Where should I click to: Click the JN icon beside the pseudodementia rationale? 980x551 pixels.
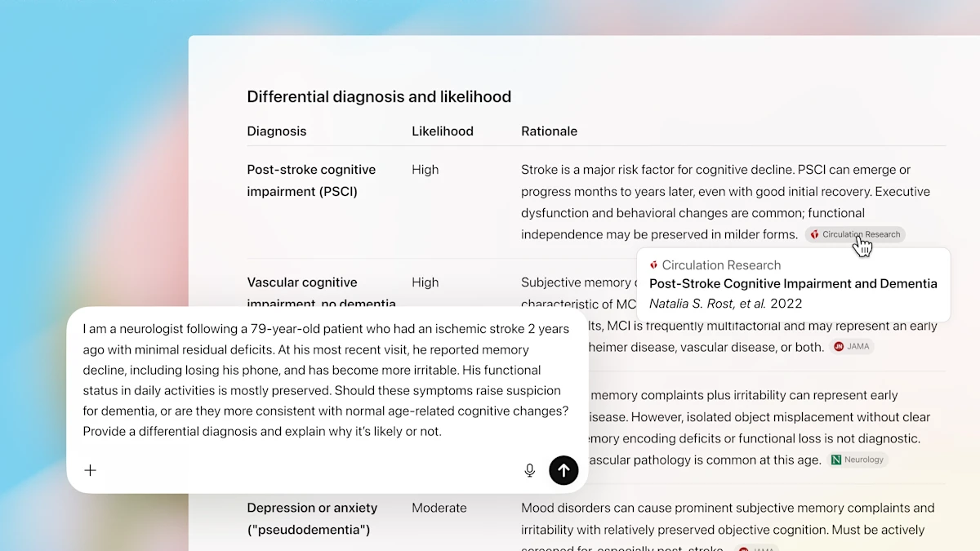point(746,549)
